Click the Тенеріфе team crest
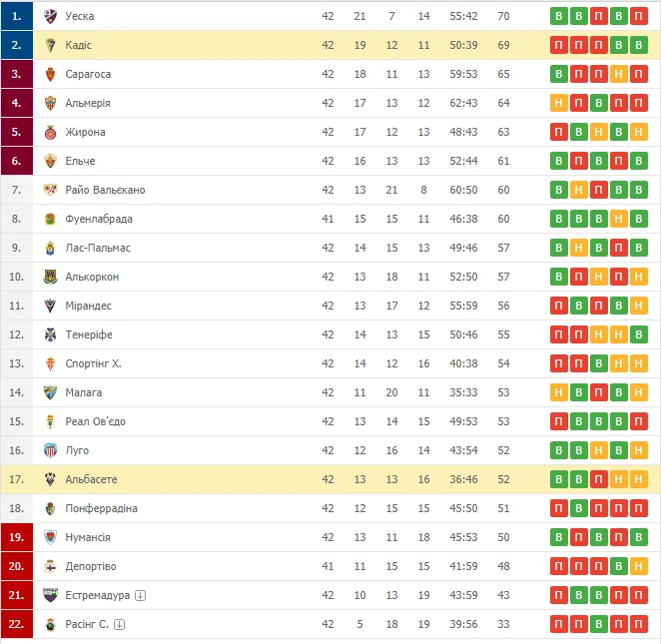 (x=51, y=335)
